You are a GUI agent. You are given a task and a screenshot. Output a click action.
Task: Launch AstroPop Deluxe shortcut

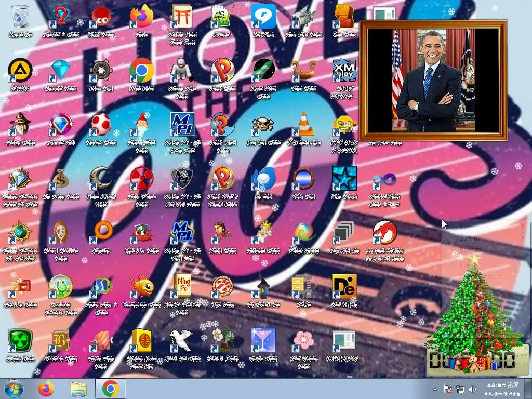coord(20,287)
